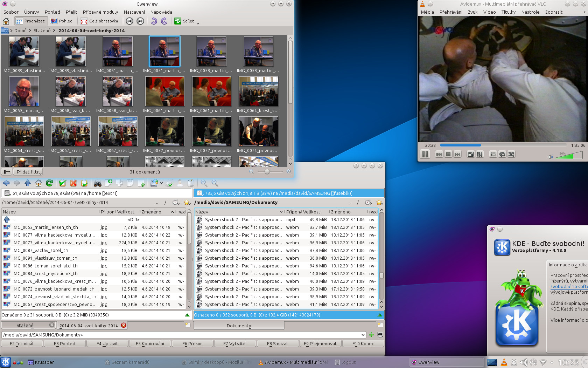This screenshot has height=368, width=588.
Task: Expand command line history dropdown
Action: pyautogui.click(x=363, y=335)
